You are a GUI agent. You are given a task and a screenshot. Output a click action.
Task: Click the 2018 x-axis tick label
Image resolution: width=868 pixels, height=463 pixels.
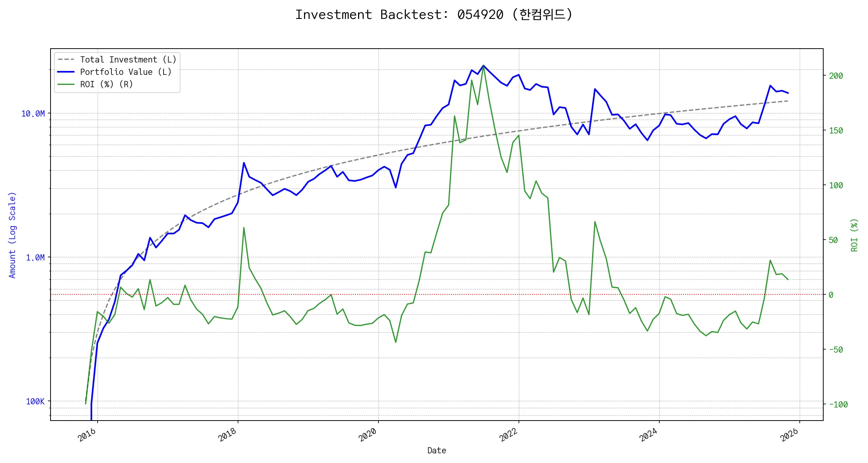point(227,435)
